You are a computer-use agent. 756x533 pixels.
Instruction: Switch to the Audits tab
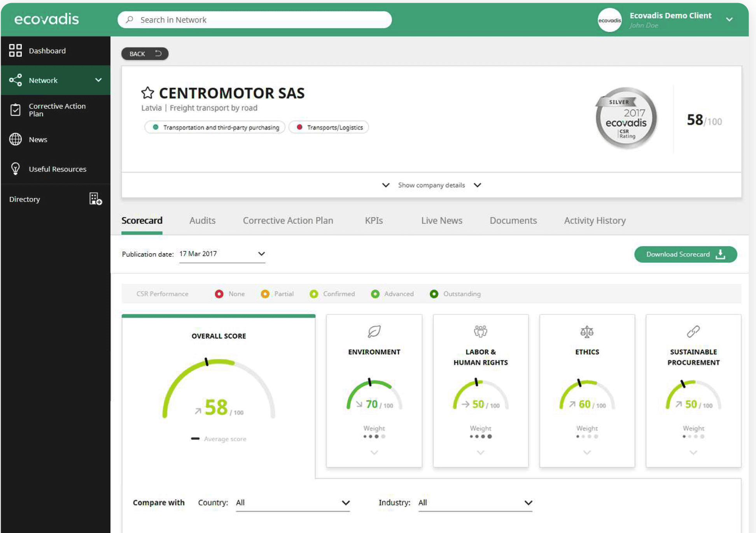pyautogui.click(x=202, y=221)
